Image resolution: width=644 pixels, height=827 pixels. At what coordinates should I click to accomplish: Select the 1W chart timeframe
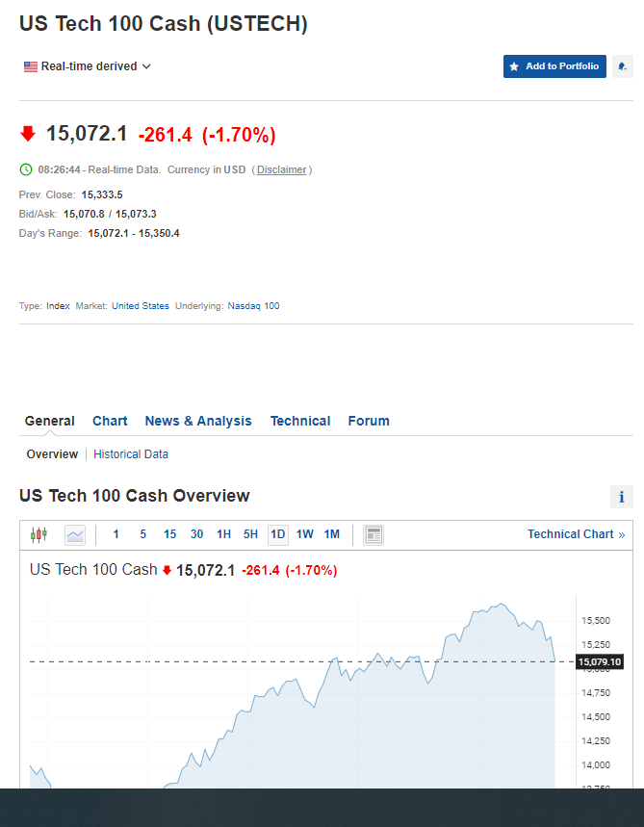[304, 534]
